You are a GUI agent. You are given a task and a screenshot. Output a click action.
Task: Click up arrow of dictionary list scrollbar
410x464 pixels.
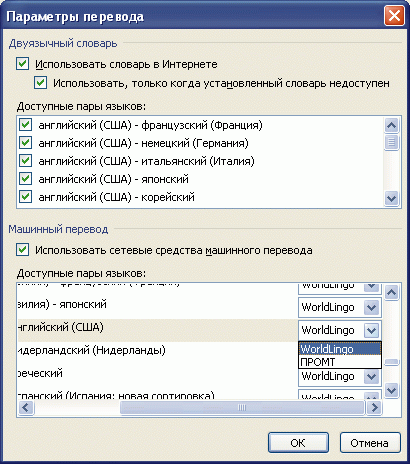pos(391,125)
